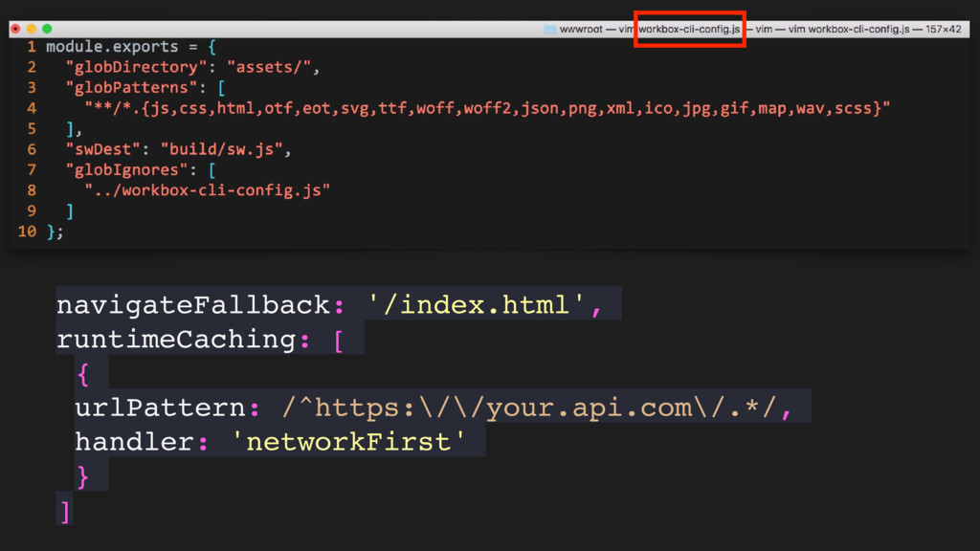
Task: Click the "globIgnores" key
Action: pos(127,170)
